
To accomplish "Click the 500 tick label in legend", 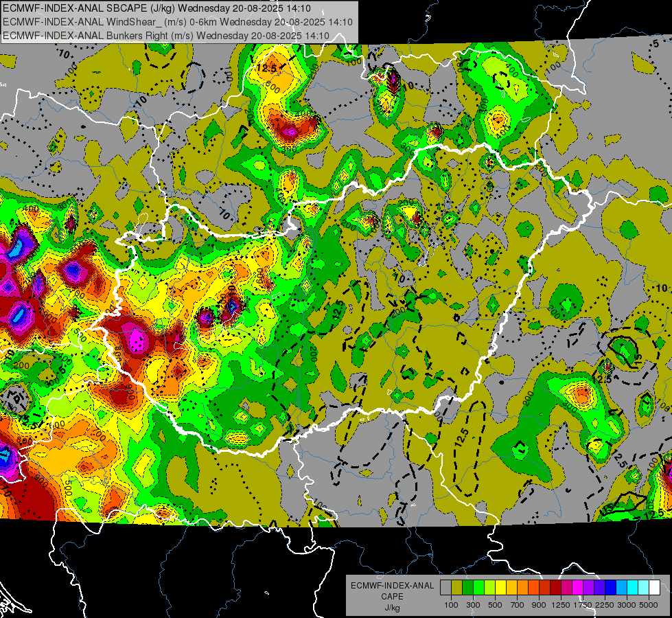I will (x=495, y=605).
